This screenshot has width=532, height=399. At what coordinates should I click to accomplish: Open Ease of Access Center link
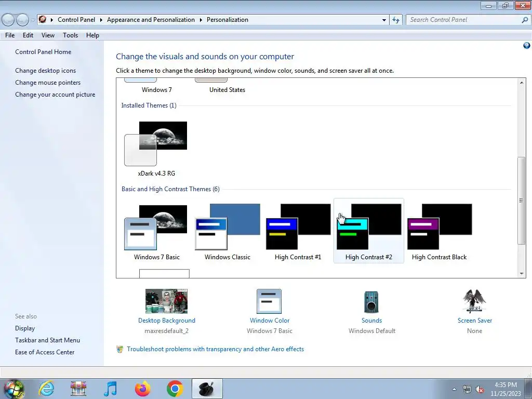click(x=45, y=352)
